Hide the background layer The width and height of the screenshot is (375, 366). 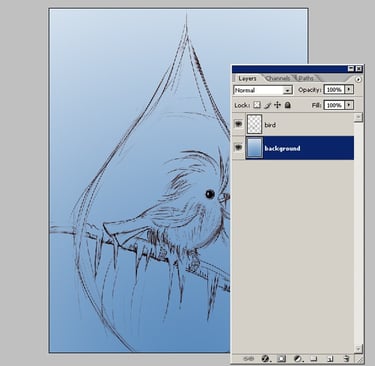pos(238,147)
